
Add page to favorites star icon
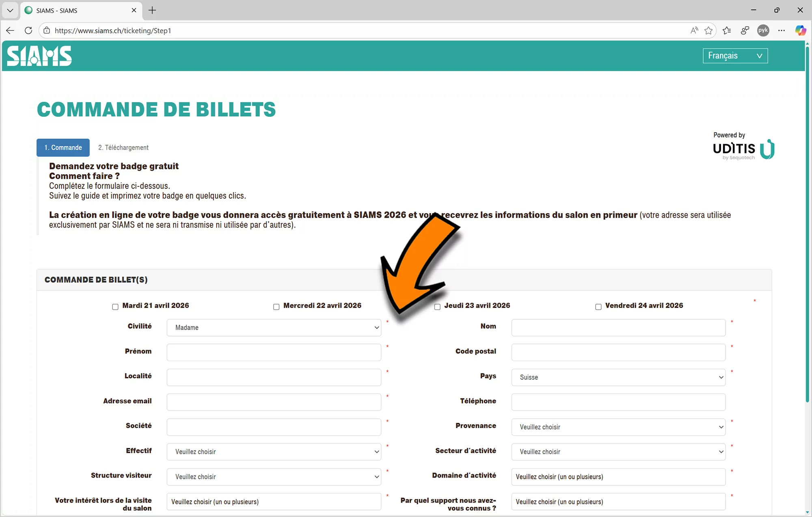(708, 30)
